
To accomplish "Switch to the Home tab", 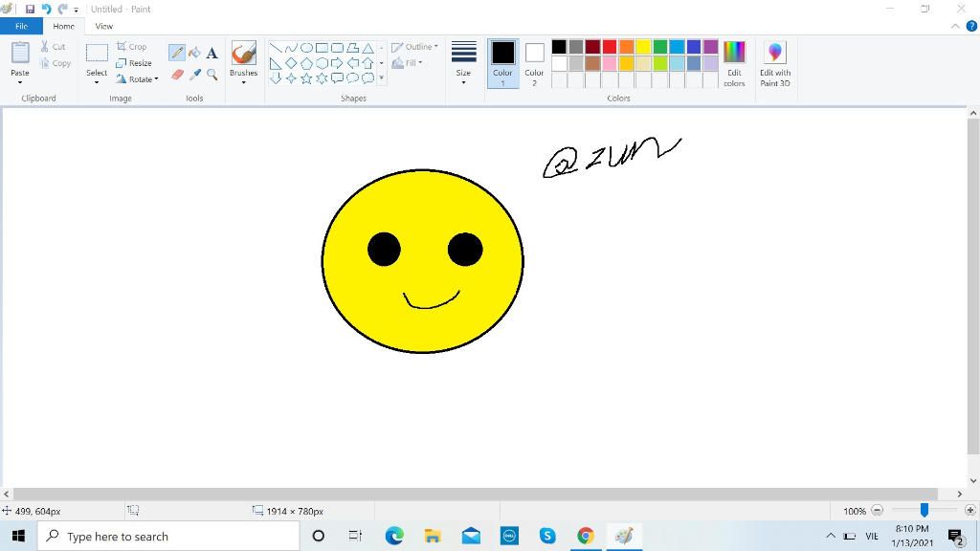I will coord(64,26).
